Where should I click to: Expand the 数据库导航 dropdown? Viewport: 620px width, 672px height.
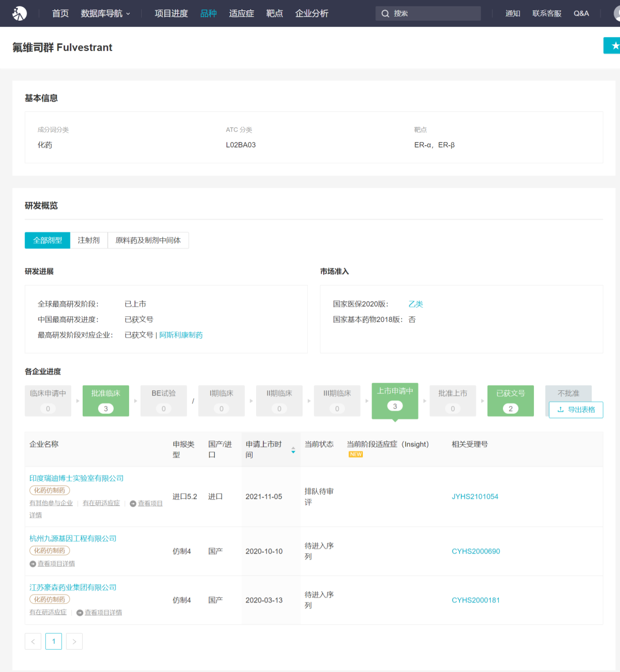[x=106, y=13]
